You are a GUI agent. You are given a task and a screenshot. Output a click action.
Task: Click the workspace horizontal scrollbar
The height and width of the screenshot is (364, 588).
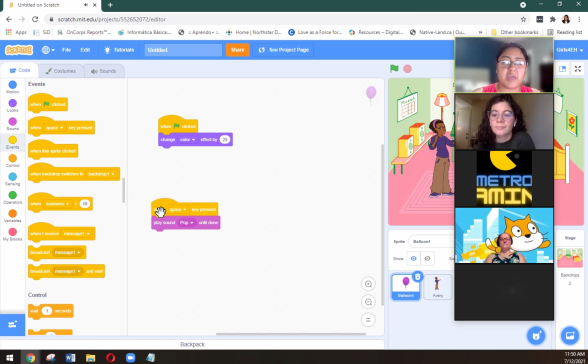coord(291,334)
